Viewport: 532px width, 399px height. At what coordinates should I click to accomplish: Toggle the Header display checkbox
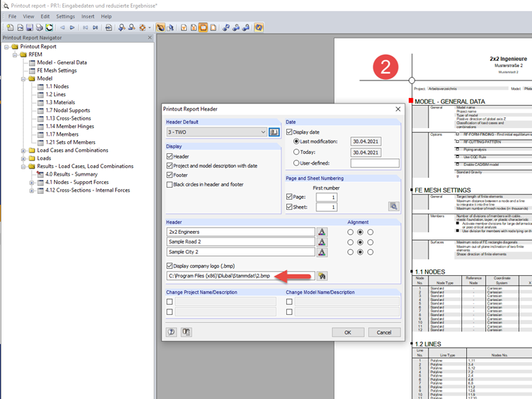pos(169,156)
